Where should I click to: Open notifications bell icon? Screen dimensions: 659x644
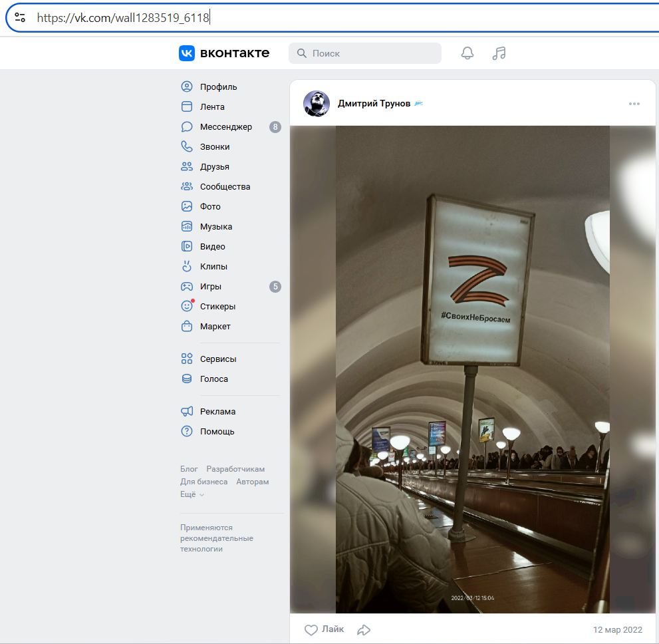(x=467, y=53)
